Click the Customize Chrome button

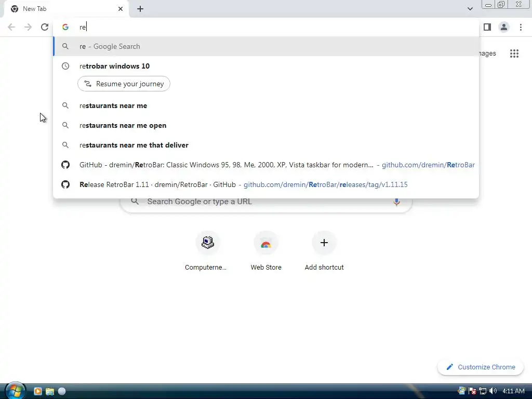click(481, 367)
